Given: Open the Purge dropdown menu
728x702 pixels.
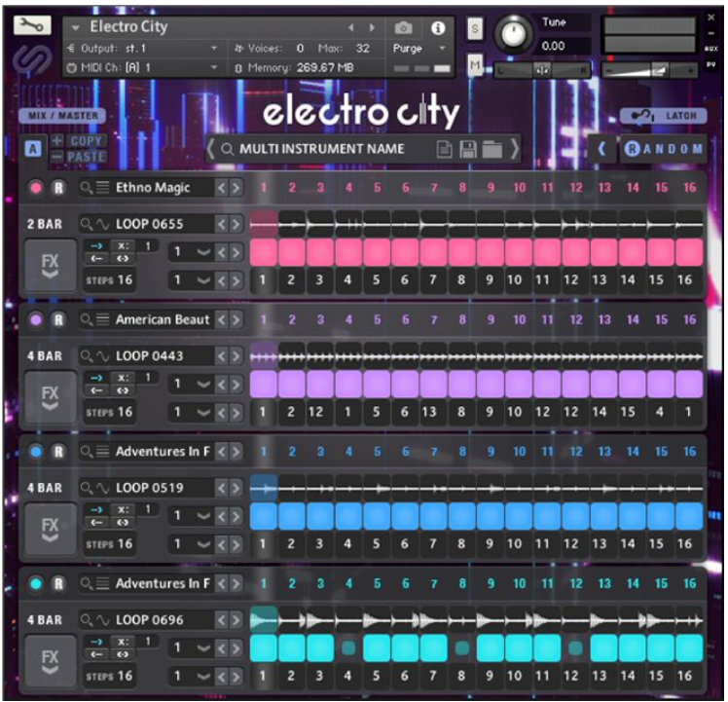Looking at the screenshot, I should point(442,49).
